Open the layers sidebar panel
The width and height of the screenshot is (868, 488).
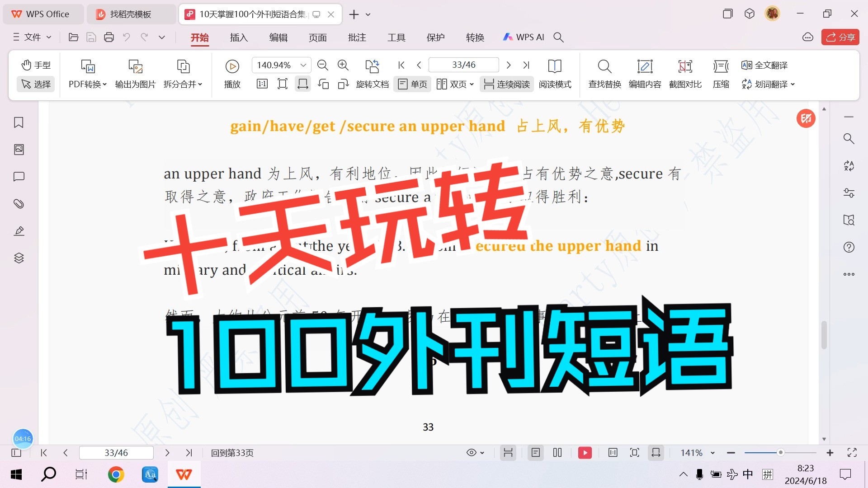pos(19,258)
